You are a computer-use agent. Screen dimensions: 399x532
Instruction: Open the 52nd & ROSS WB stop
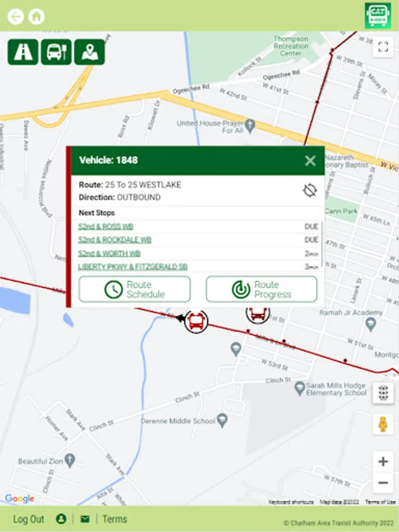pyautogui.click(x=106, y=226)
